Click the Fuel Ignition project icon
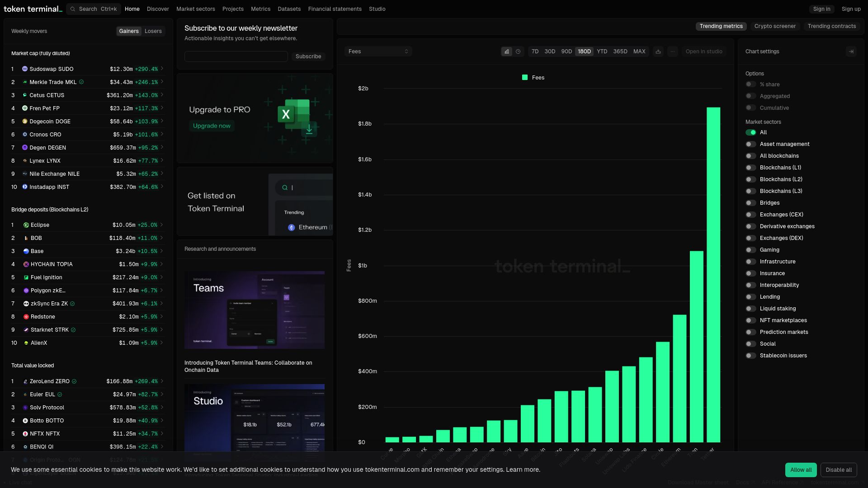 coord(26,277)
